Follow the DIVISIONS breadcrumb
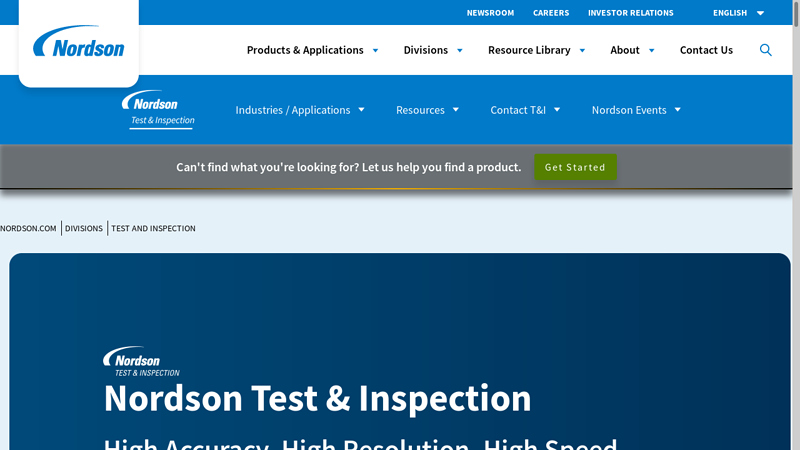 click(84, 229)
